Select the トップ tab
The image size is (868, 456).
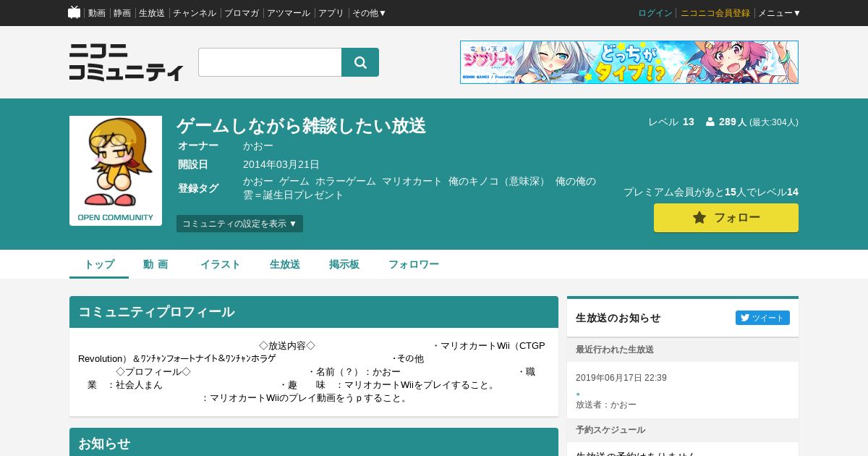pos(99,264)
